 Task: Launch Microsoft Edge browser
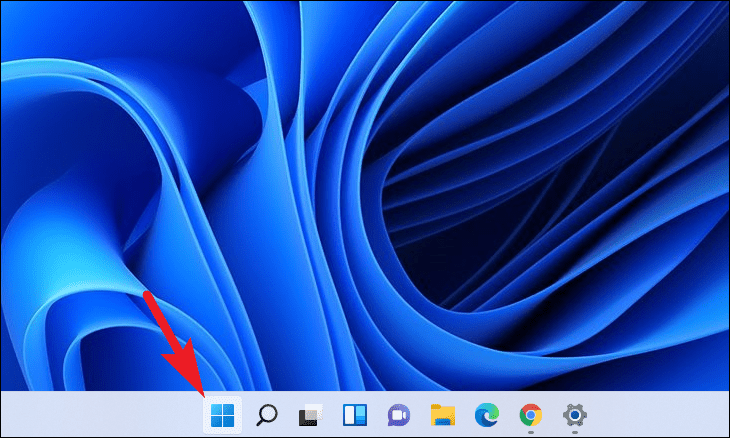coord(487,415)
